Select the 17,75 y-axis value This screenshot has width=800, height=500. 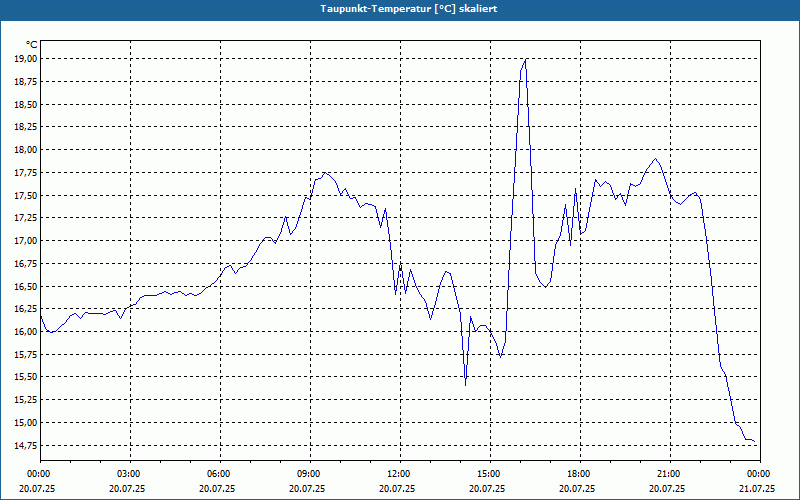tap(27, 172)
